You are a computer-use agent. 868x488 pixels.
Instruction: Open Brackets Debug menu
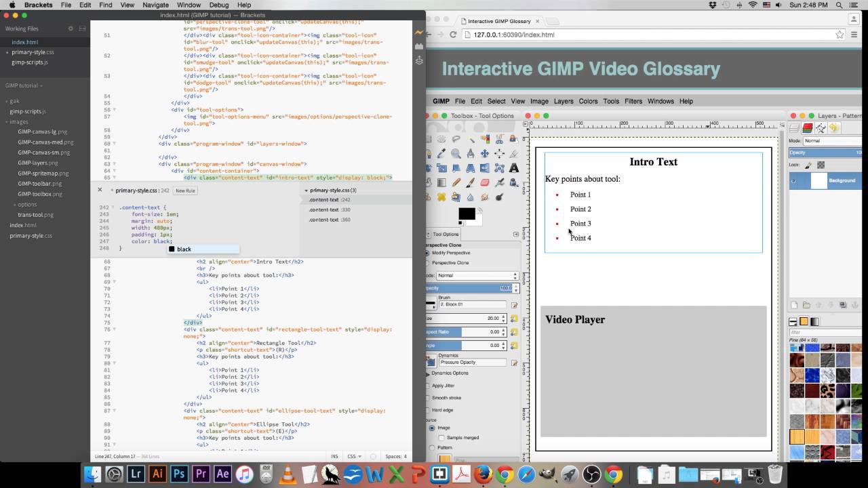coord(218,5)
